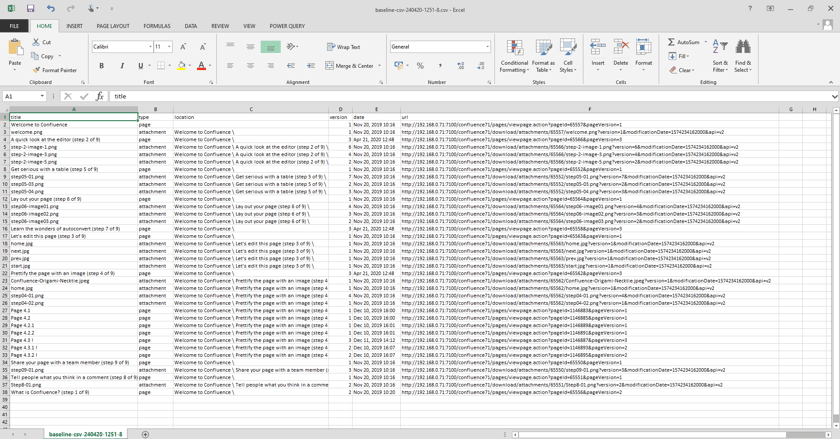The height and width of the screenshot is (439, 840).
Task: Click AutoSum sigma button
Action: click(684, 42)
